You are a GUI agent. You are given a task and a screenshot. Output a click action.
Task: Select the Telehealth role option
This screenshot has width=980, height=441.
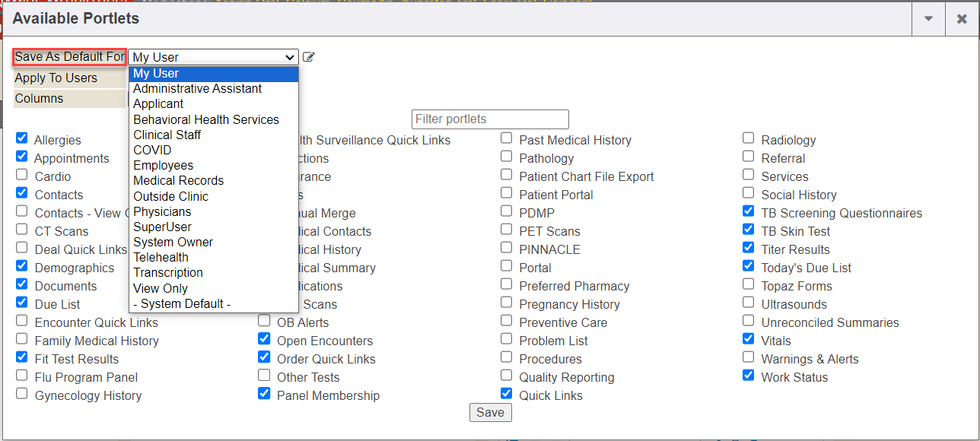pyautogui.click(x=161, y=257)
